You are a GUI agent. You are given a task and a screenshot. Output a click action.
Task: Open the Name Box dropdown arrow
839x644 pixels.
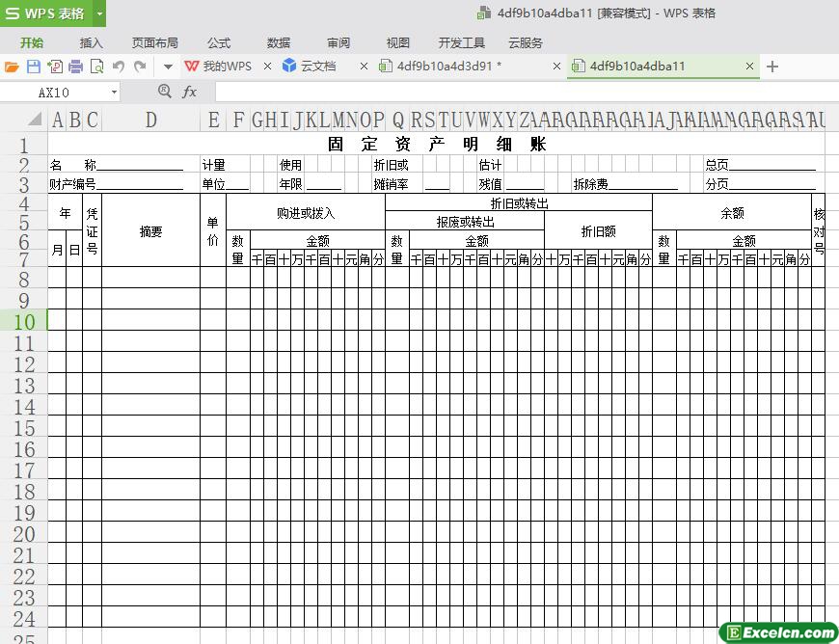point(114,93)
